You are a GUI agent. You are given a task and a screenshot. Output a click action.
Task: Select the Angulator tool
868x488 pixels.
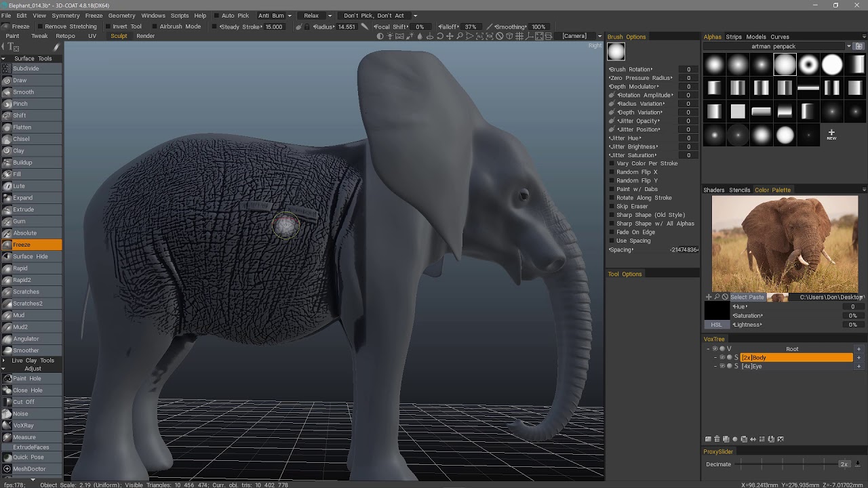pyautogui.click(x=31, y=339)
